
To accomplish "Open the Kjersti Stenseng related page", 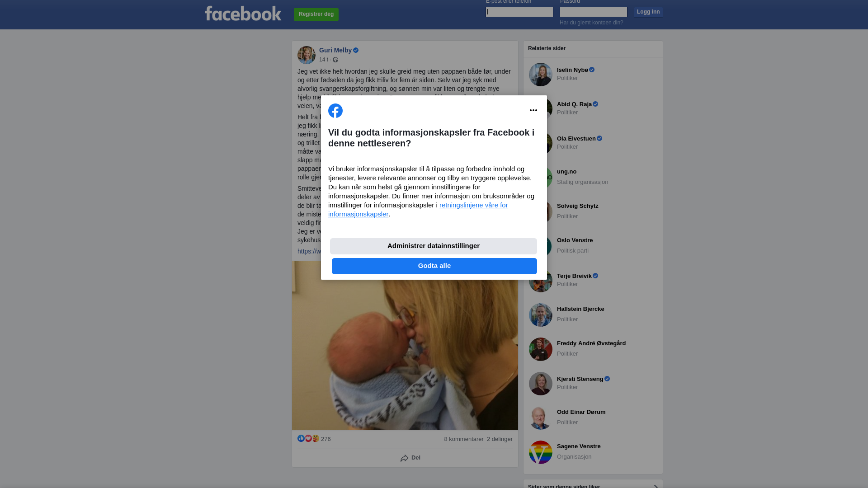I will (593, 384).
